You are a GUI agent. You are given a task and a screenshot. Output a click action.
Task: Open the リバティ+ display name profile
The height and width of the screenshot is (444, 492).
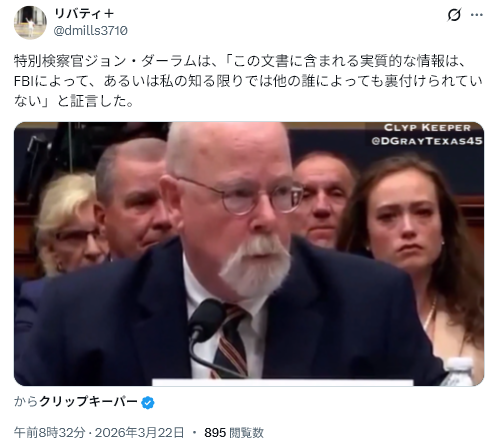(84, 13)
